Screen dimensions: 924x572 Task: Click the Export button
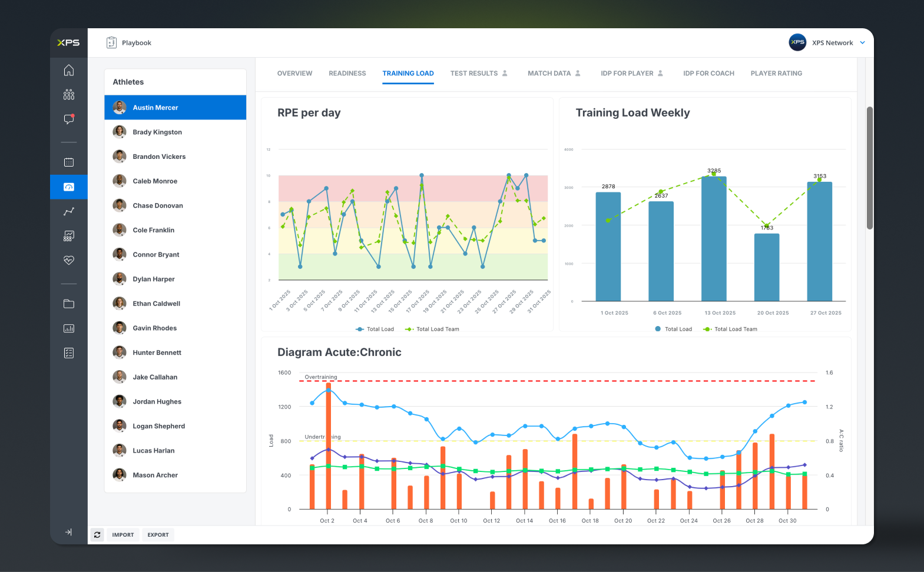(x=158, y=535)
